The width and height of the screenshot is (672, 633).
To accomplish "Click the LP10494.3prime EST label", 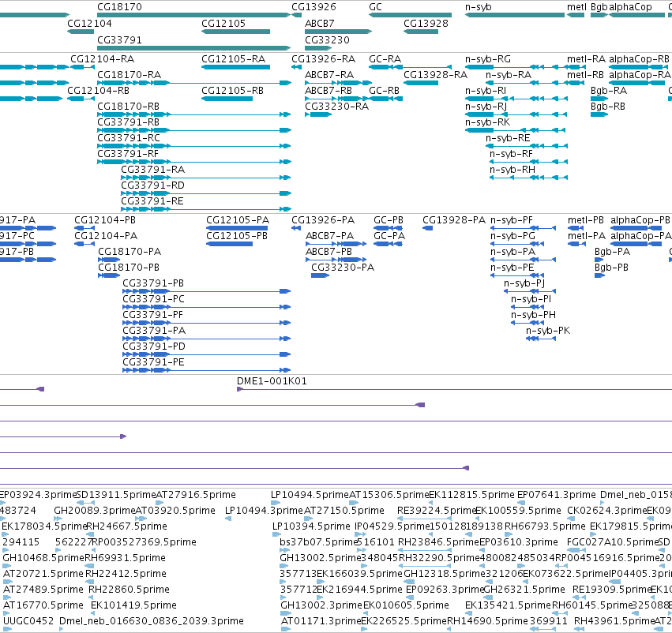I will click(264, 511).
